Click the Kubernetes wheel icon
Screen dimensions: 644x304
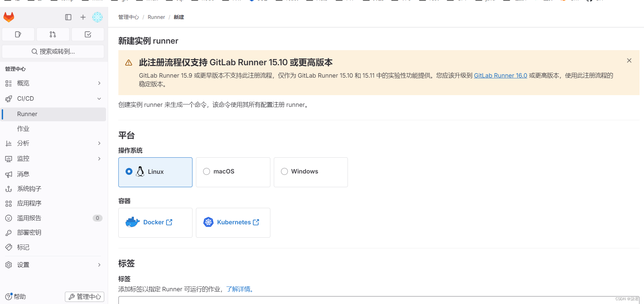pos(208,222)
